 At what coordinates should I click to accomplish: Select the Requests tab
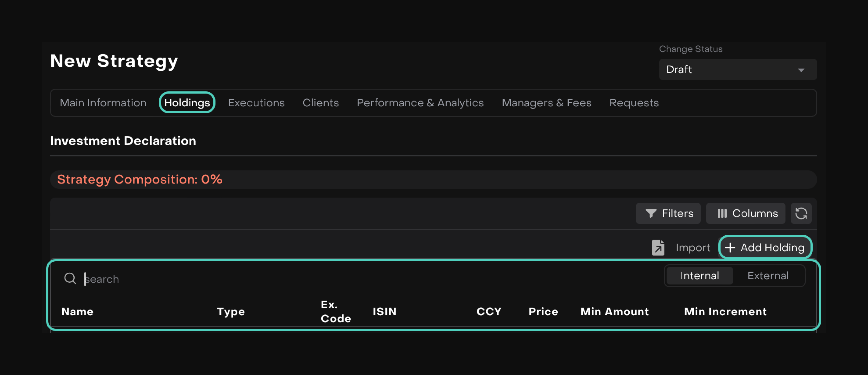click(x=634, y=103)
